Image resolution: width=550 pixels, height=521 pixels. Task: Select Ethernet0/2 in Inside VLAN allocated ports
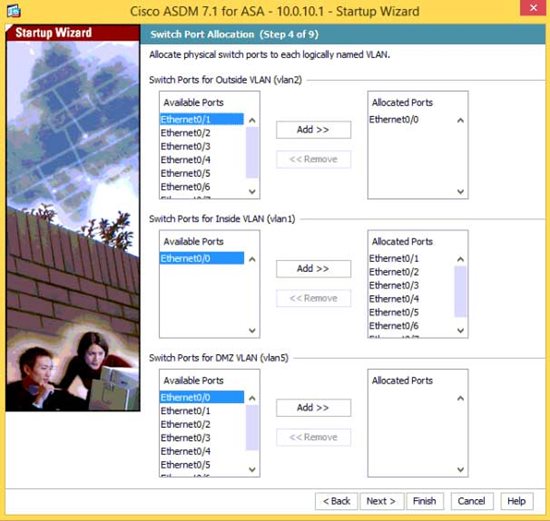pos(410,272)
